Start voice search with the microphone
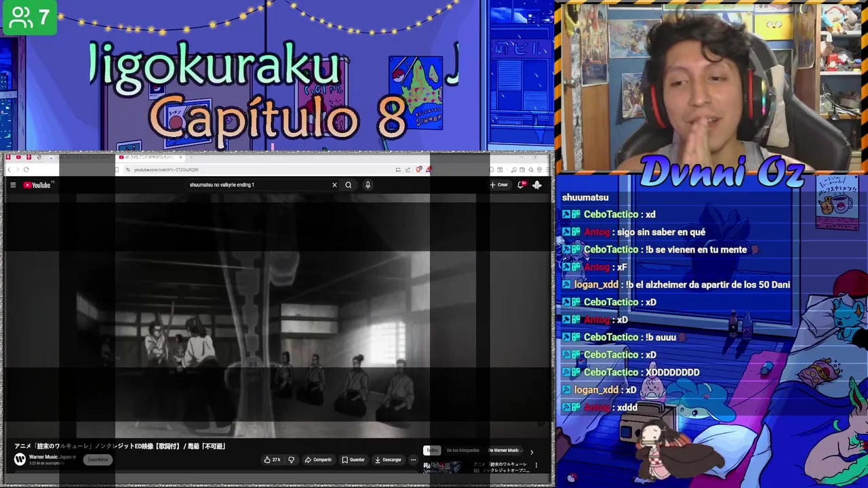The height and width of the screenshot is (488, 868). [x=368, y=185]
